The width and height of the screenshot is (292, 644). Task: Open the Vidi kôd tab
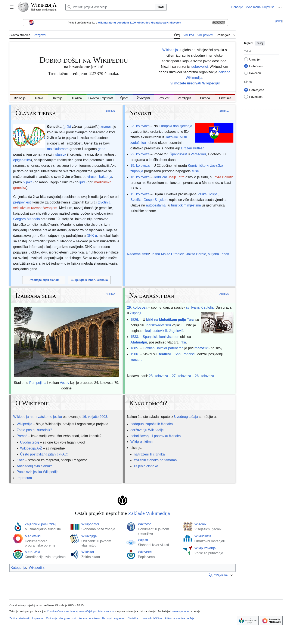tap(189, 35)
